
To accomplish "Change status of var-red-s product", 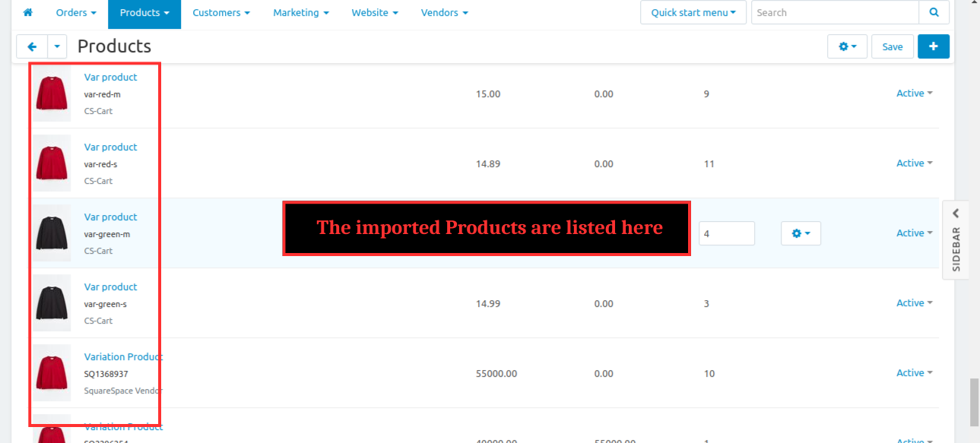I will (915, 163).
